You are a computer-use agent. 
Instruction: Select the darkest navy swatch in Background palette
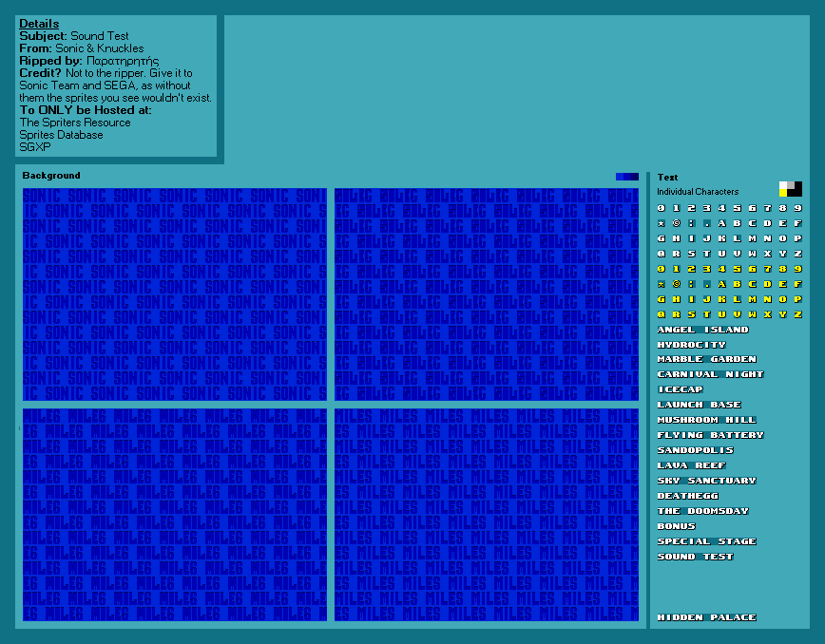coord(635,177)
